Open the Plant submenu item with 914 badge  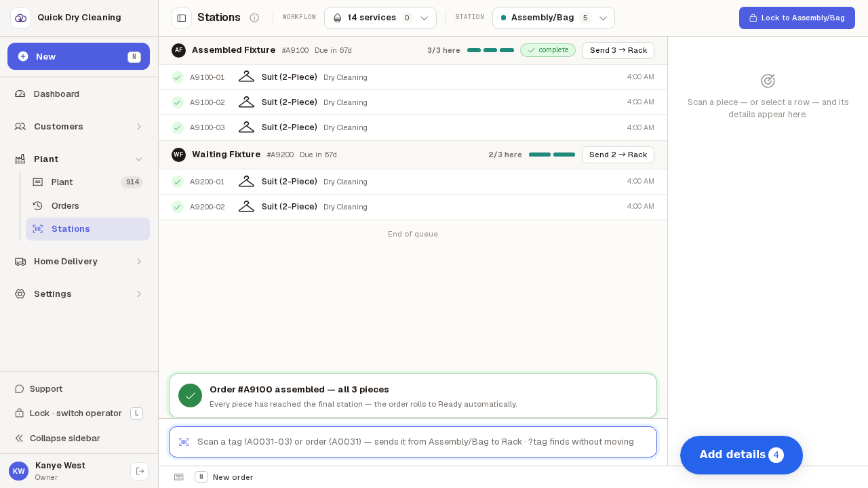pyautogui.click(x=87, y=182)
